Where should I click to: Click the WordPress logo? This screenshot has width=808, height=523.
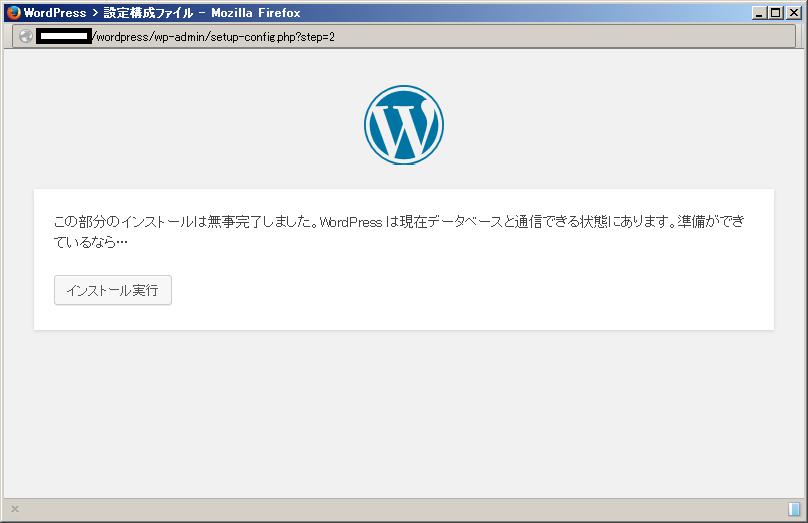click(x=404, y=125)
